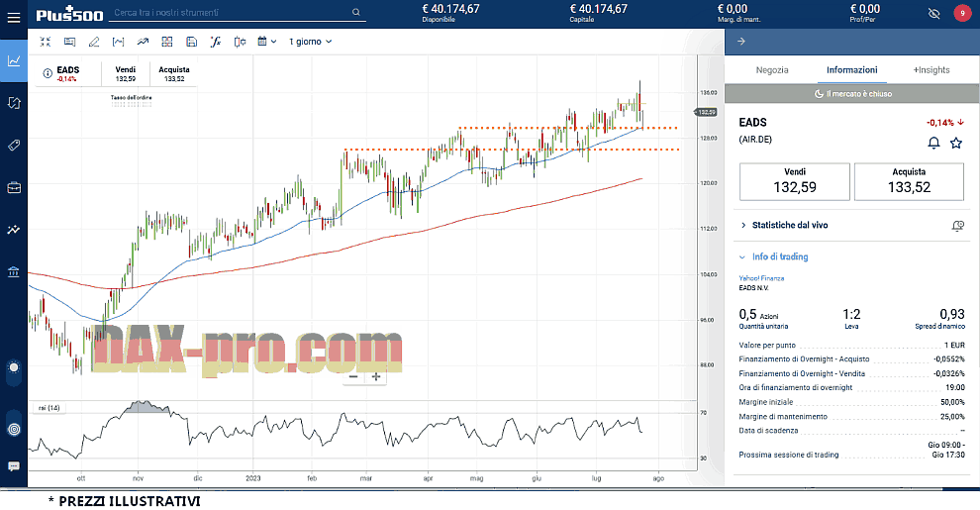
Task: Save the chart with the floppy disk icon
Action: (x=191, y=42)
